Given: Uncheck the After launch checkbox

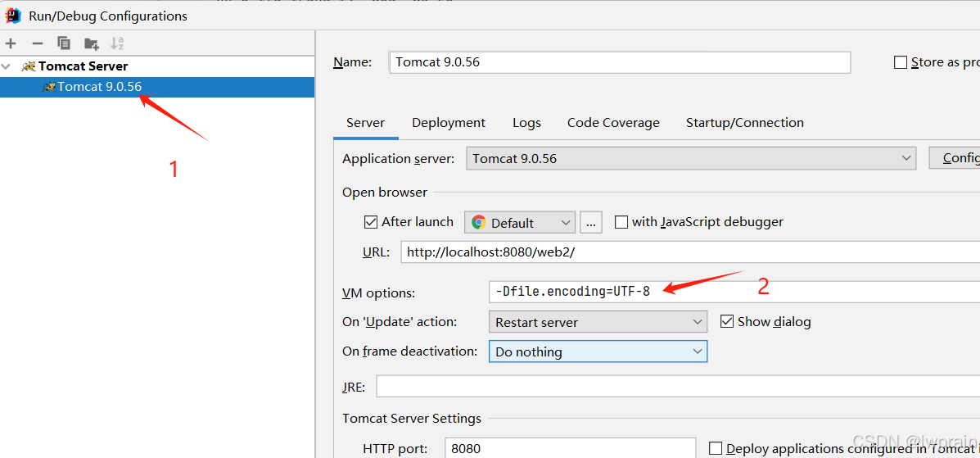Looking at the screenshot, I should click(370, 222).
